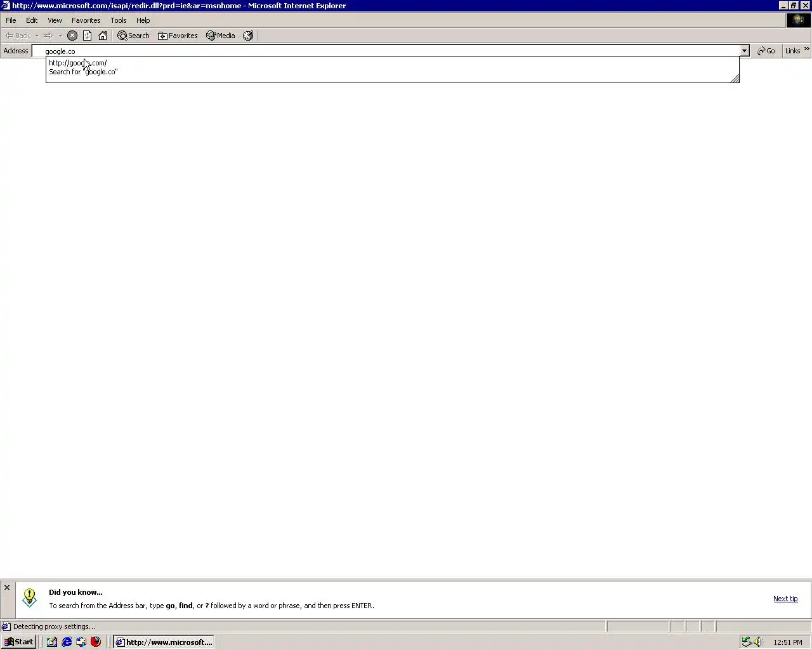Screen dimensions: 812x650
Task: Click the lightbulb tip icon
Action: (29, 598)
